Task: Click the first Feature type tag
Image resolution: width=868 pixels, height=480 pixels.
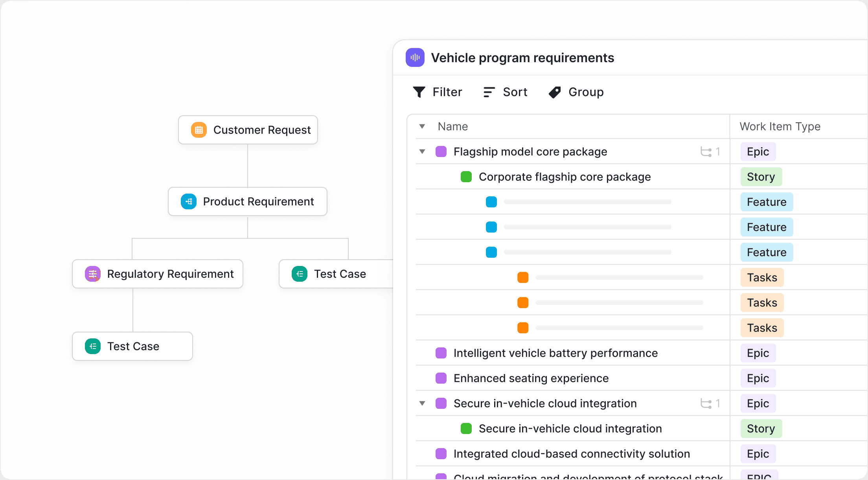Action: click(x=766, y=202)
